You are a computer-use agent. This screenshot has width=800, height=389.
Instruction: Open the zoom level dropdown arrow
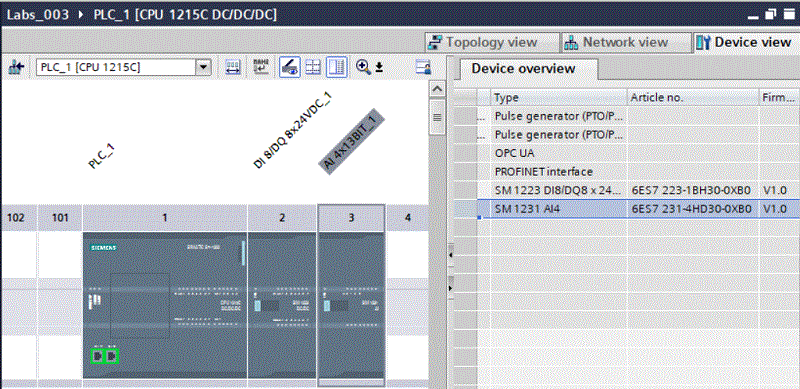[x=379, y=67]
